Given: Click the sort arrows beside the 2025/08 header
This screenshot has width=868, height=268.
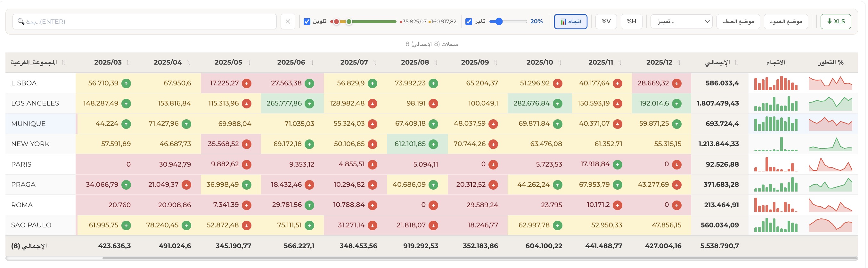Looking at the screenshot, I should pos(436,63).
